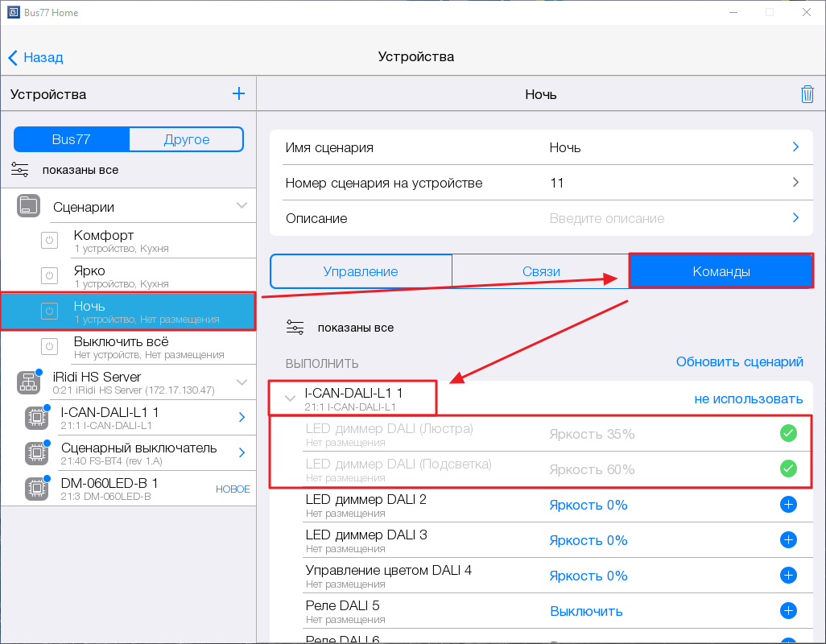Open the Связи tab
Viewport: 826px width, 644px height.
(540, 271)
